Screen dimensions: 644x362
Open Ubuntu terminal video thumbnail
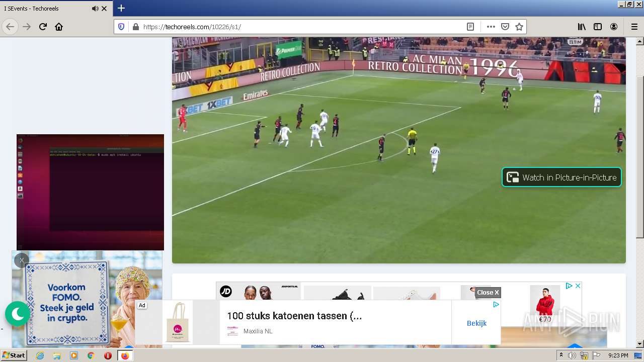[x=90, y=192]
